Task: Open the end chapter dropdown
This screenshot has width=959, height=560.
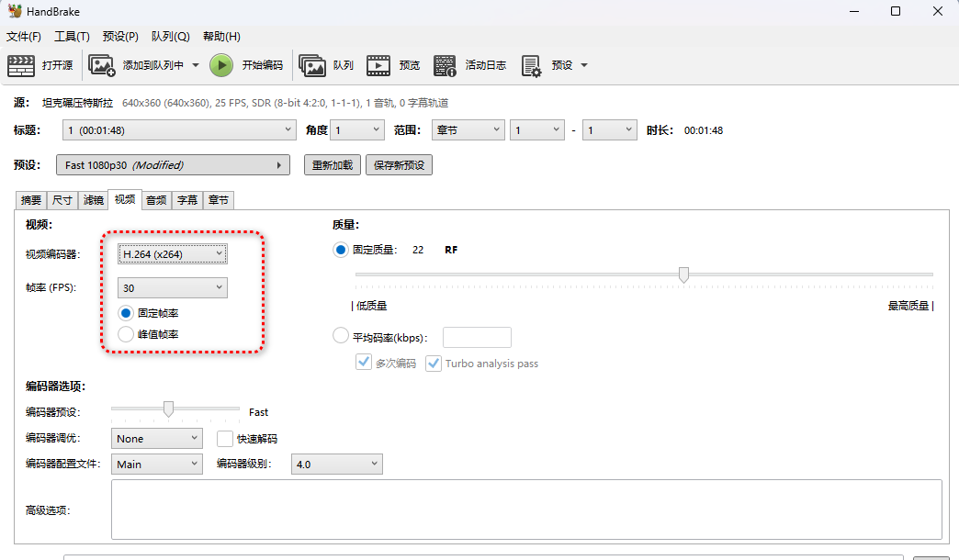Action: [x=610, y=130]
